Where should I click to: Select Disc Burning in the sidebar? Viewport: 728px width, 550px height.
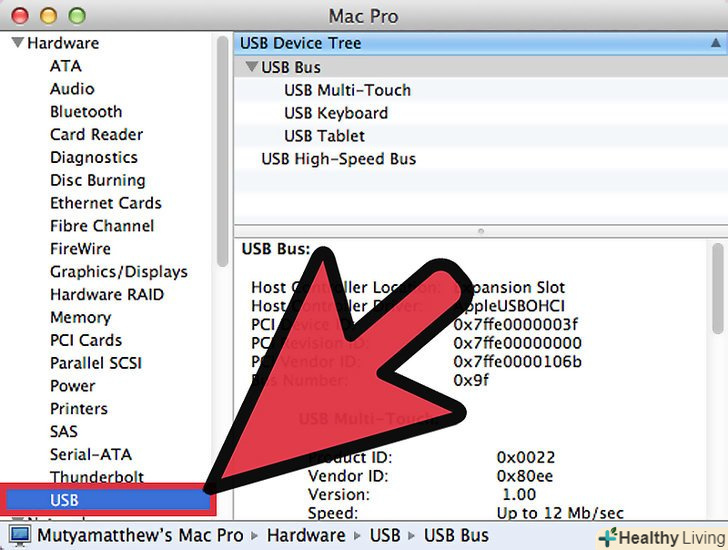tap(98, 180)
